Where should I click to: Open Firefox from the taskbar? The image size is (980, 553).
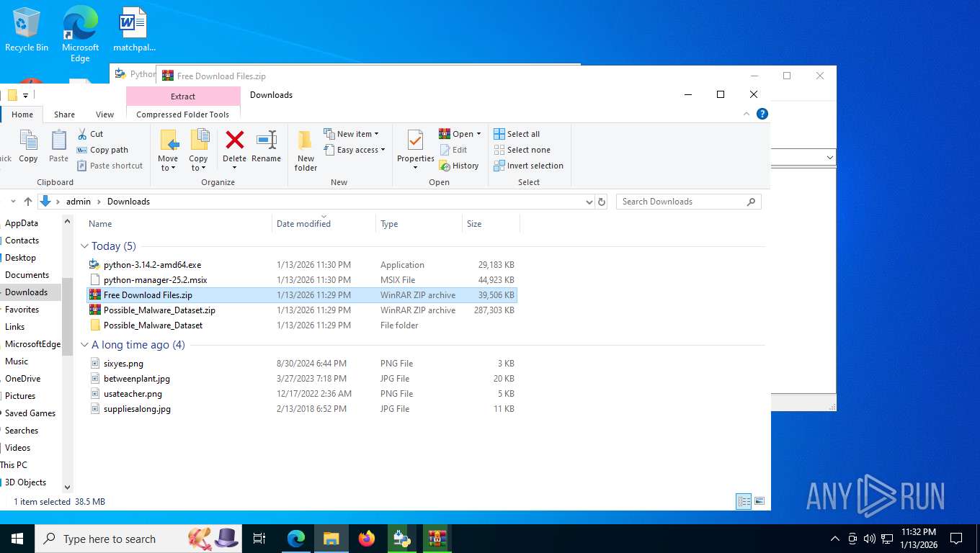[367, 539]
